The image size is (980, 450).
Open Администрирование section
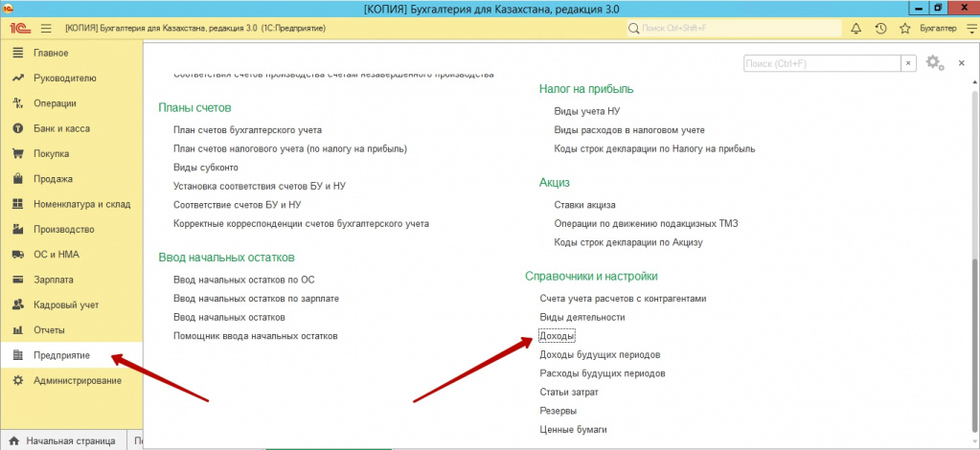pyautogui.click(x=71, y=380)
